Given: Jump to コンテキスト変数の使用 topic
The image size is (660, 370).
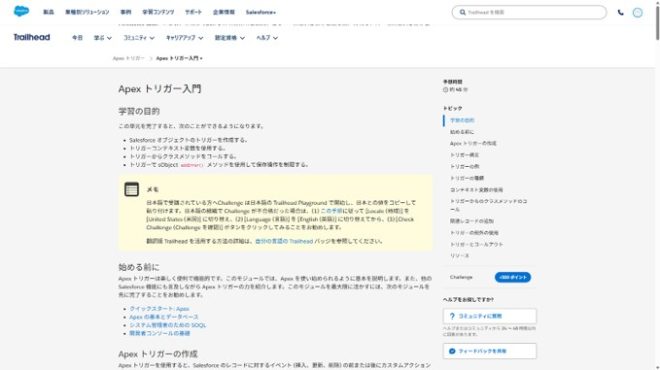Looking at the screenshot, I should click(x=476, y=190).
